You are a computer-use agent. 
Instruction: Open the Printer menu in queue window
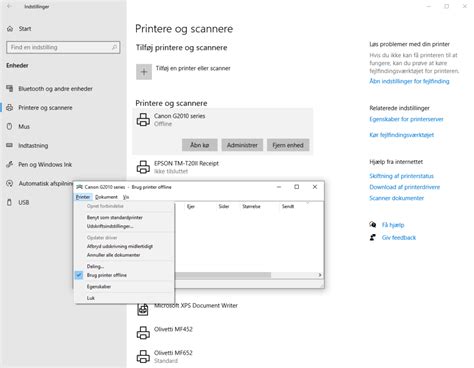coord(83,197)
